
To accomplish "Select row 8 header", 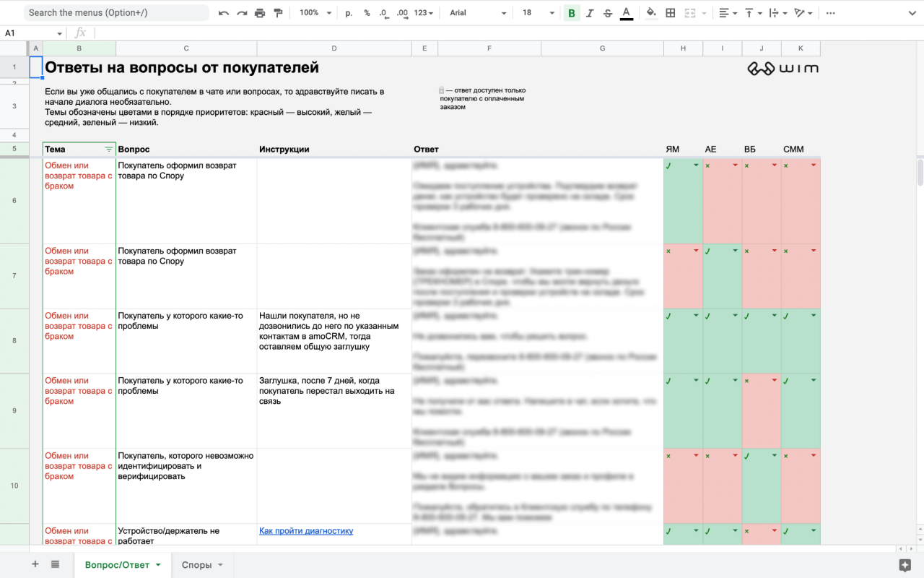I will [14, 341].
